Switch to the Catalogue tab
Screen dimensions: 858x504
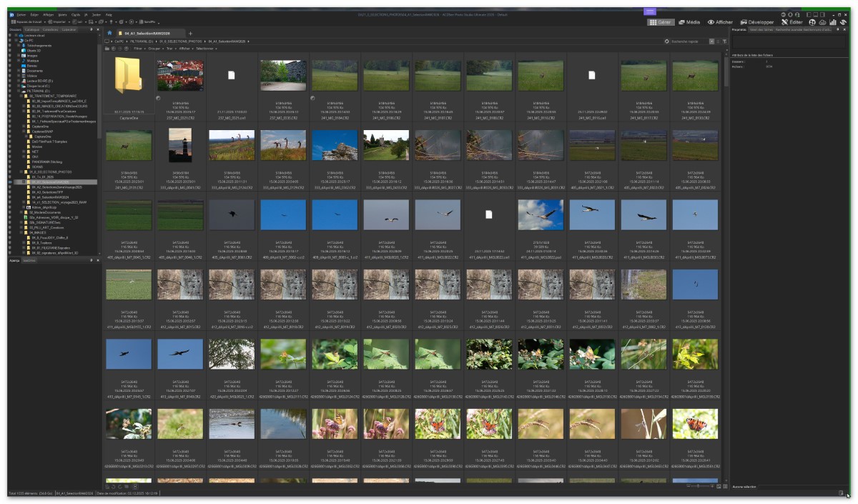click(33, 29)
